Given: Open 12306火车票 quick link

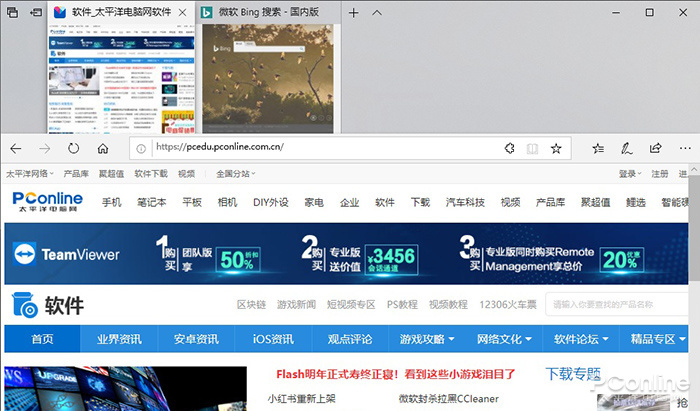Looking at the screenshot, I should [508, 305].
